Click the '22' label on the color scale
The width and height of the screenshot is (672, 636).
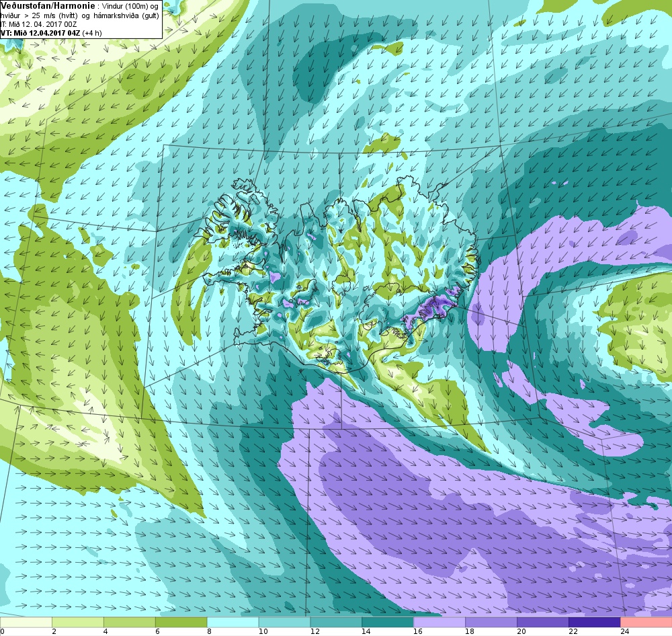coord(573,632)
